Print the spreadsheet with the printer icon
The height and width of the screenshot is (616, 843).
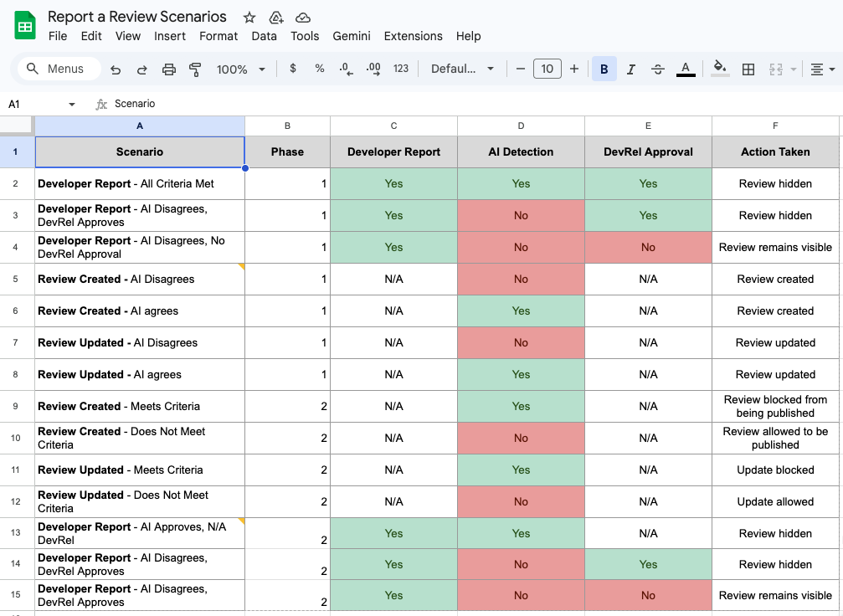(x=169, y=69)
